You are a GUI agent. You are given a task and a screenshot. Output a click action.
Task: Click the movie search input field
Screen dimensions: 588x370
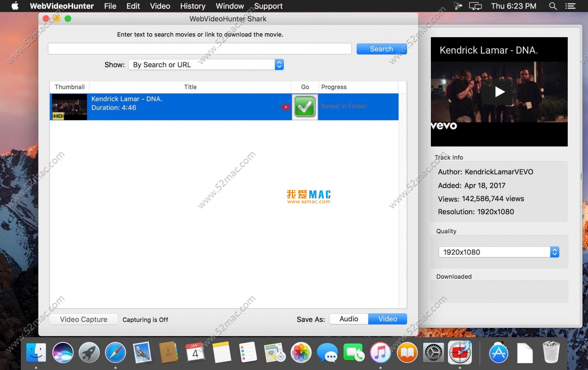click(x=199, y=49)
